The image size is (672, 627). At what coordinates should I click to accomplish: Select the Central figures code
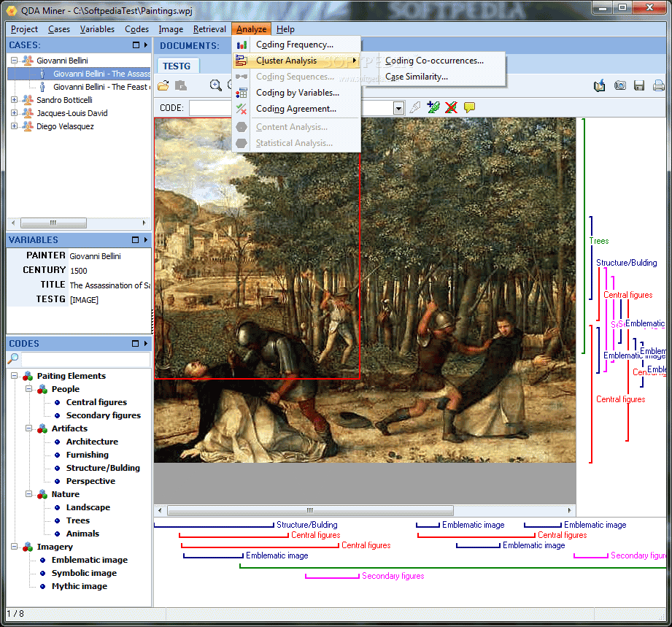[96, 402]
